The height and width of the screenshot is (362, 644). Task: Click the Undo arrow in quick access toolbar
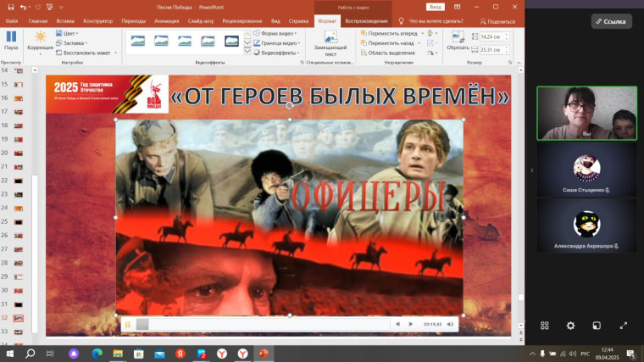click(x=23, y=7)
